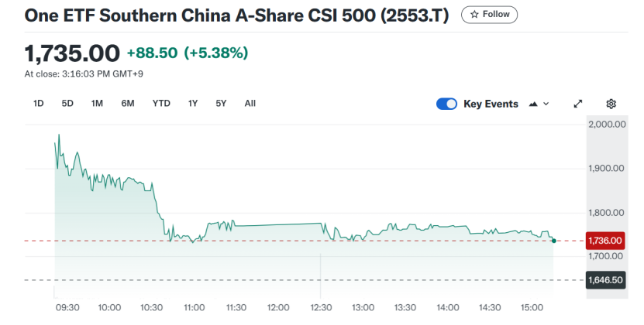This screenshot has width=644, height=325.
Task: Select the 6M time range
Action: click(x=128, y=103)
